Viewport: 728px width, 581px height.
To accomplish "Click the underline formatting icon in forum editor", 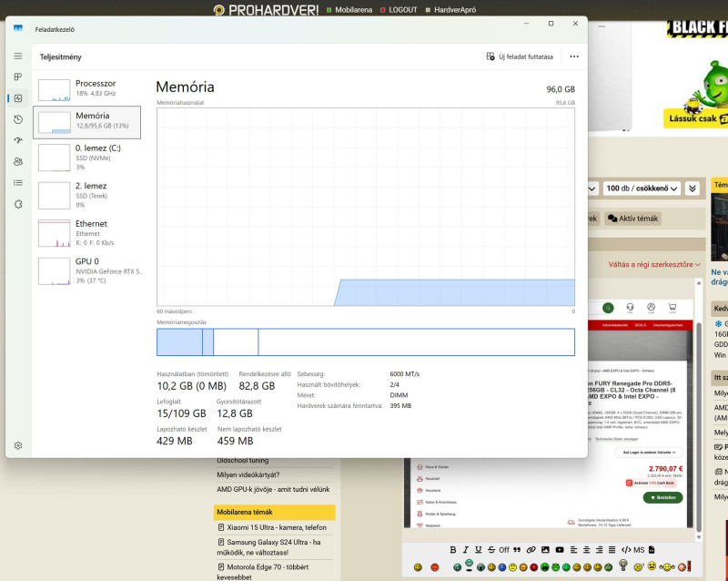I will [479, 550].
